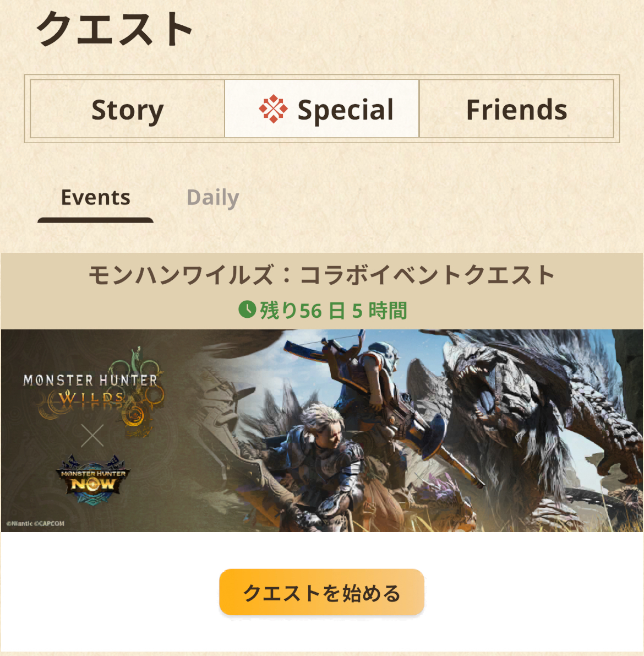Click the クエストを始める button
644x656 pixels.
tap(321, 592)
